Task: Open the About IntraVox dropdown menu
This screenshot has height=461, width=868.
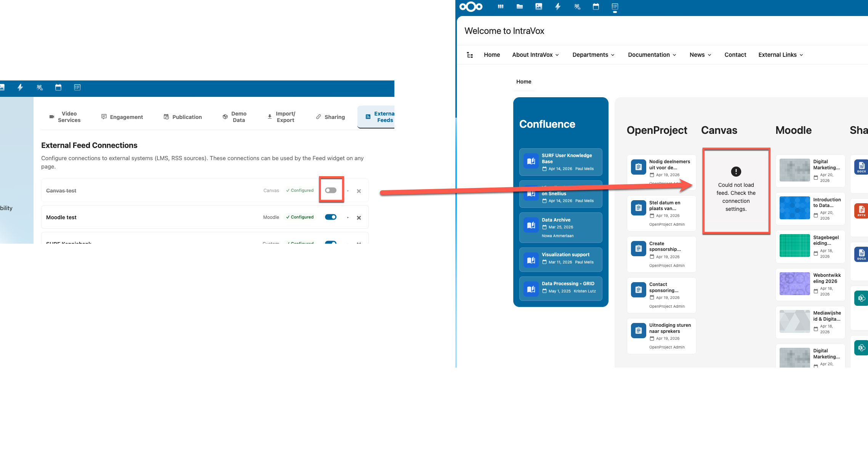Action: [x=536, y=55]
